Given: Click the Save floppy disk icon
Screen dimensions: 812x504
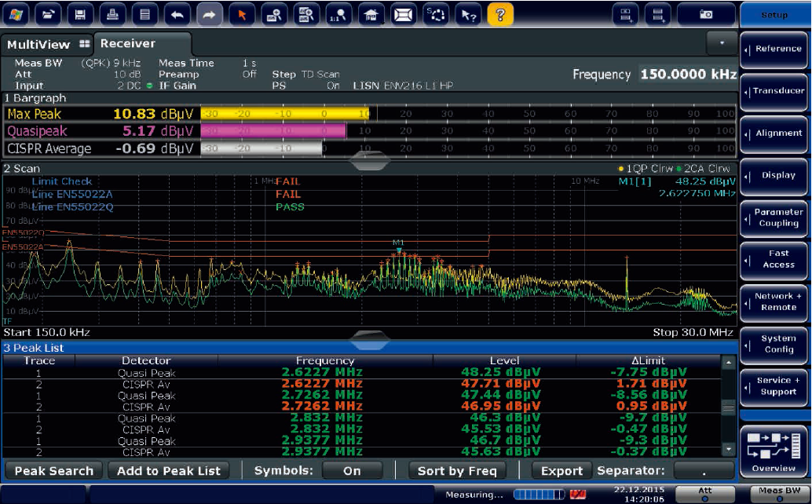Looking at the screenshot, I should [80, 14].
